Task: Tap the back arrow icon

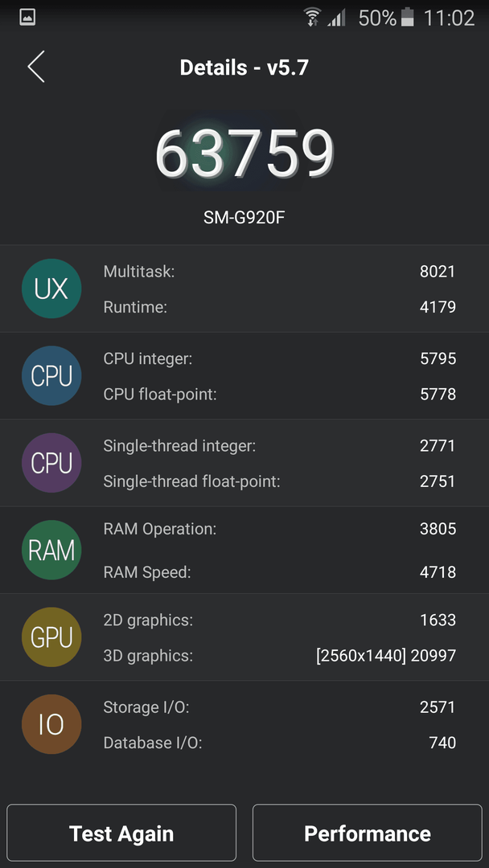Action: coord(36,67)
